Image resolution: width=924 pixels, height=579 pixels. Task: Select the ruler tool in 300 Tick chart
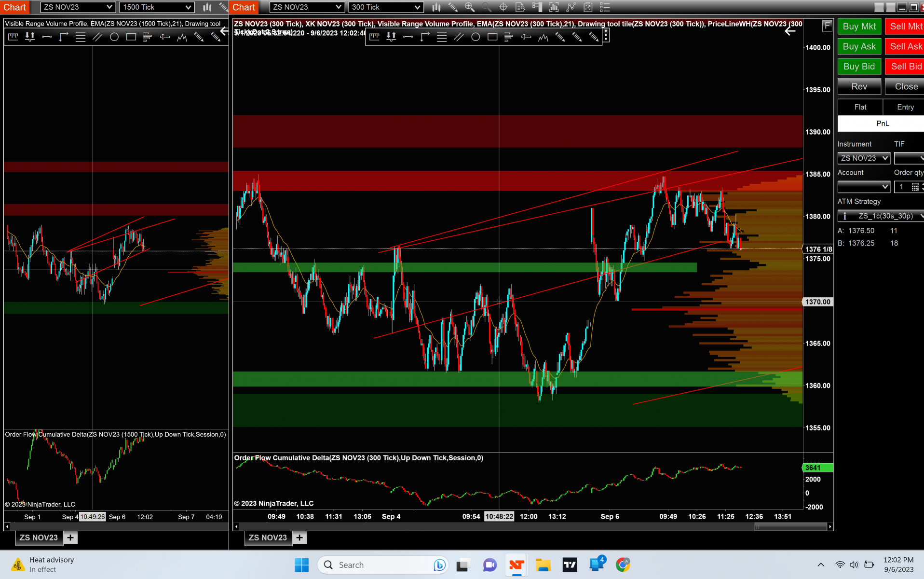tap(374, 37)
